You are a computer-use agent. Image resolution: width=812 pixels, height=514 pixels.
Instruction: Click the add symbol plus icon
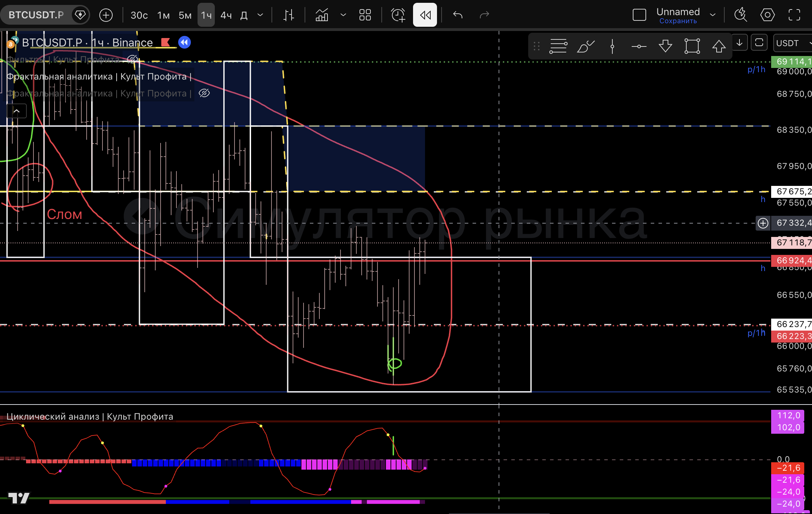coord(106,15)
